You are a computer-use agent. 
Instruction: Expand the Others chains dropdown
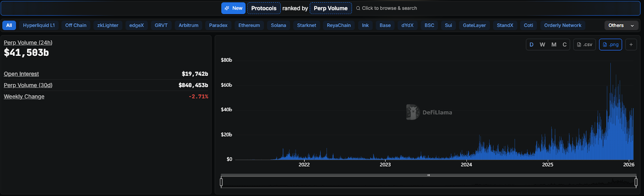(621, 25)
